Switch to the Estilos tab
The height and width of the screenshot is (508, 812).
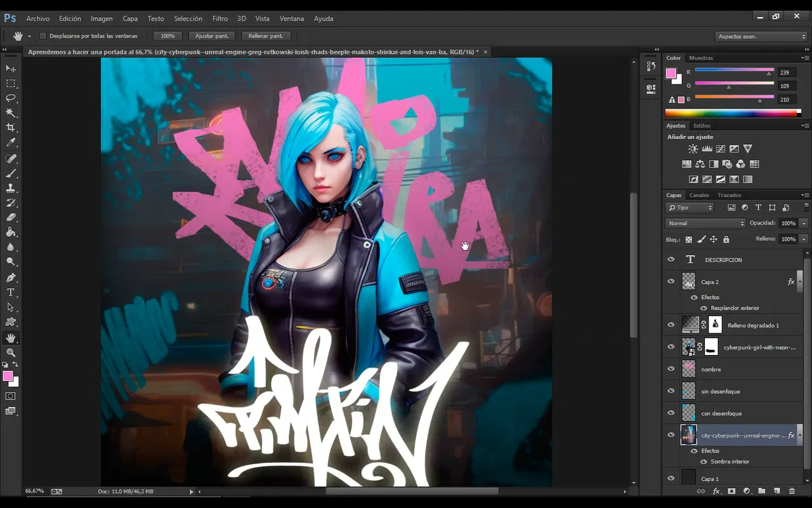click(x=702, y=126)
